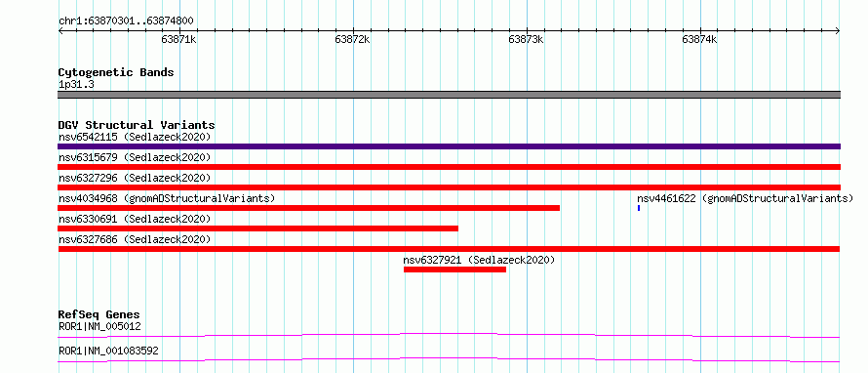The image size is (868, 373).
Task: Click the purple nsv6542115 variant bar
Action: point(449,146)
